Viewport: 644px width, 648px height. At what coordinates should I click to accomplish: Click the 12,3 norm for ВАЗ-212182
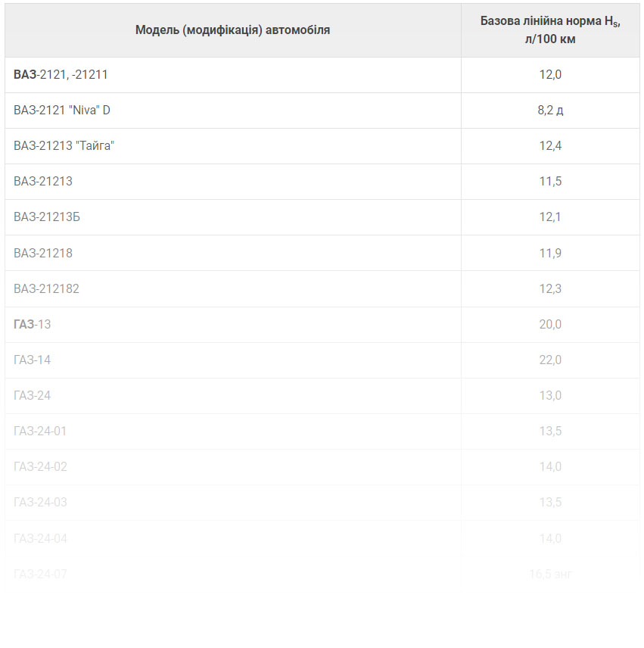(550, 288)
